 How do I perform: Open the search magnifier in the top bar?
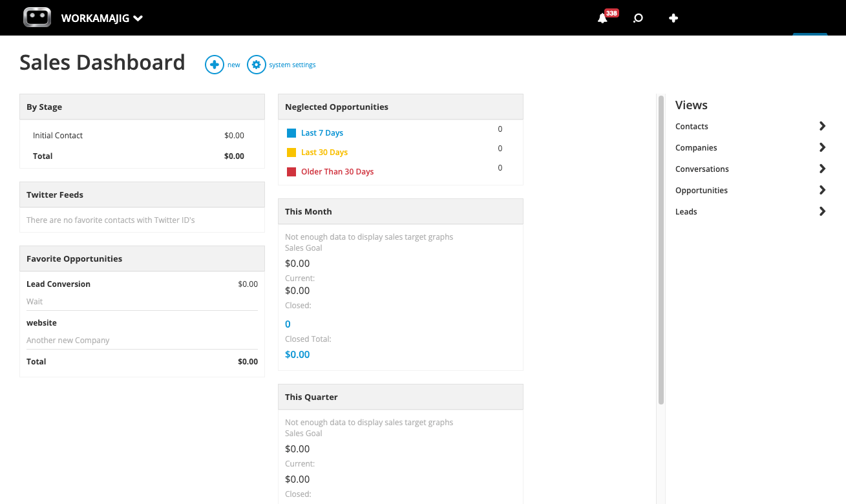point(638,18)
